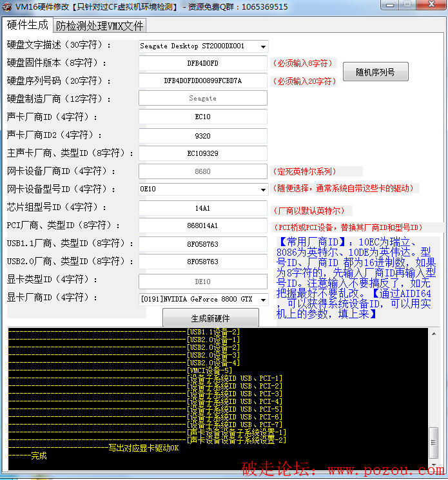Click the 硬盘制造厂商 Seagate field
The height and width of the screenshot is (480, 448).
(x=202, y=99)
